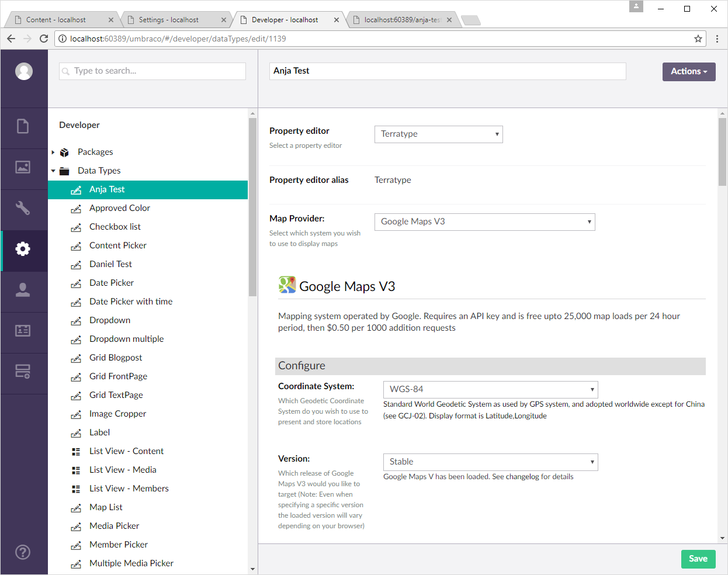Open the user avatar profile
728x575 pixels.
click(24, 71)
